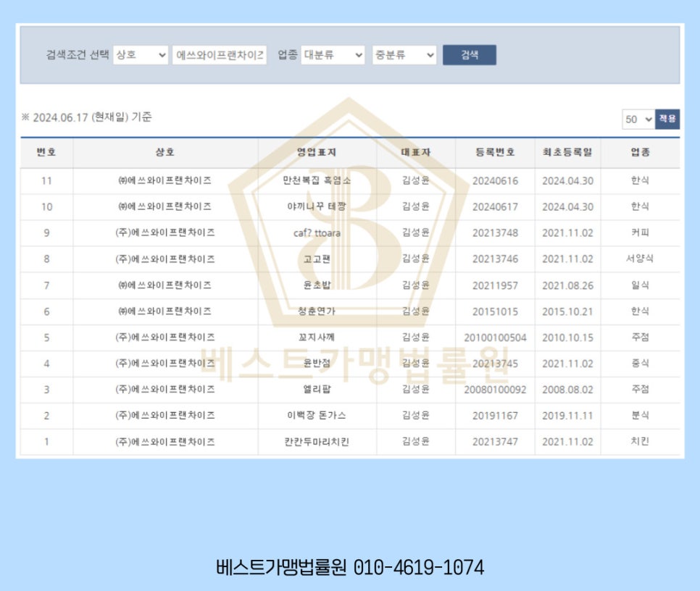
Task: Click registration number 20100100504
Action: [x=495, y=338]
